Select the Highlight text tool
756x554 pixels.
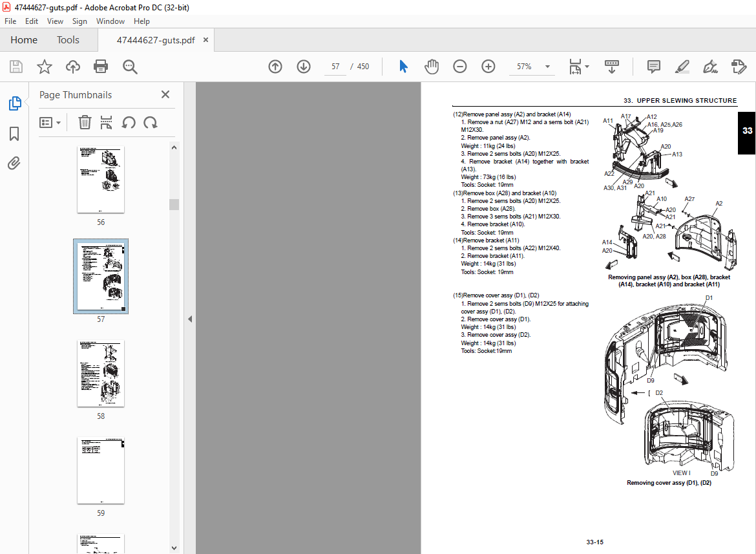click(x=682, y=67)
